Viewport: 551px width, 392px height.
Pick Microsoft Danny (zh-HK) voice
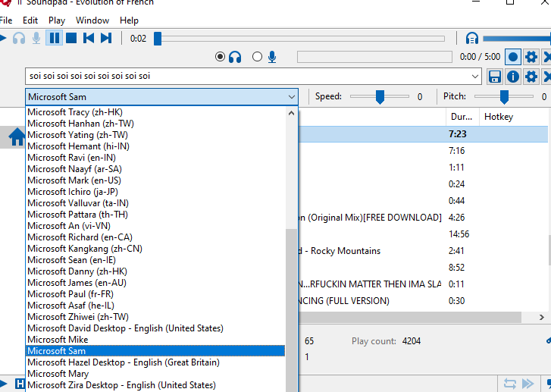click(155, 271)
